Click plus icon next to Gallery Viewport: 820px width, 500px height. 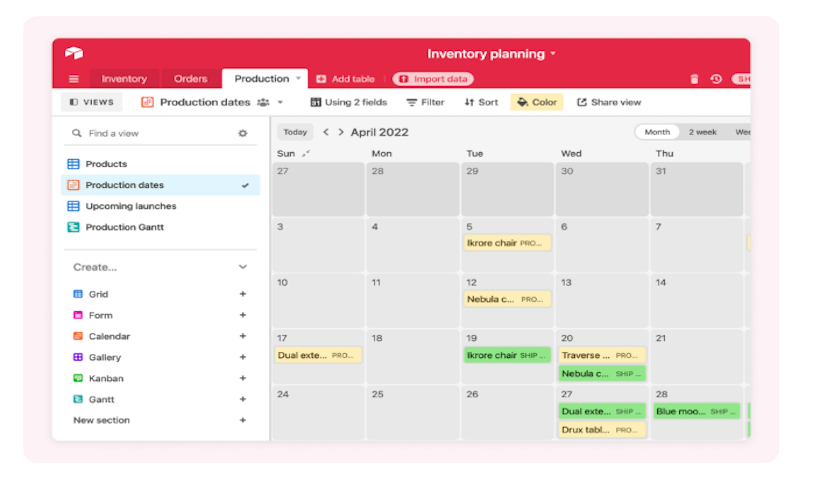242,358
